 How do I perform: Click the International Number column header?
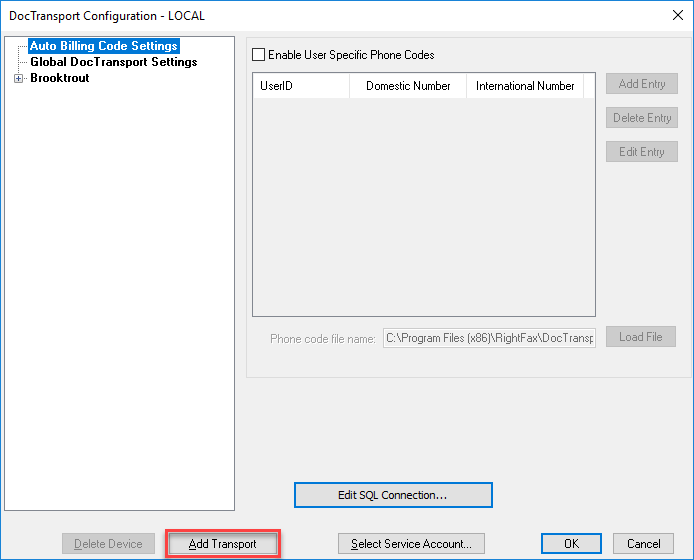525,86
